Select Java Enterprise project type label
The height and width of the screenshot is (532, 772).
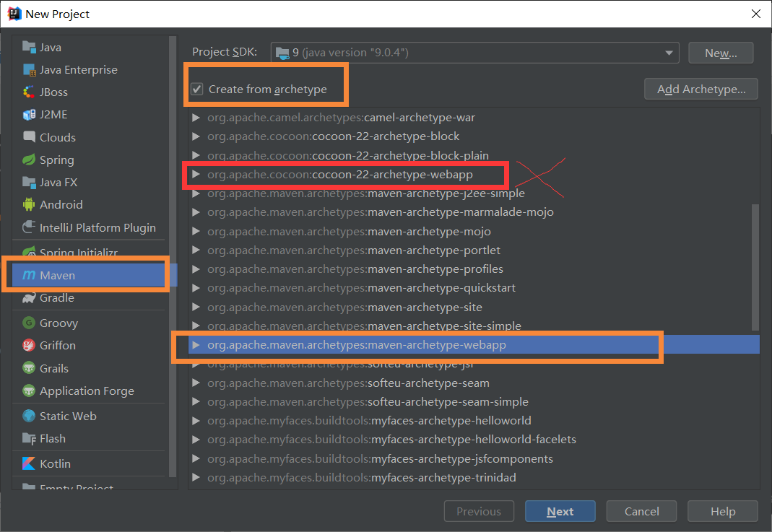[78, 70]
